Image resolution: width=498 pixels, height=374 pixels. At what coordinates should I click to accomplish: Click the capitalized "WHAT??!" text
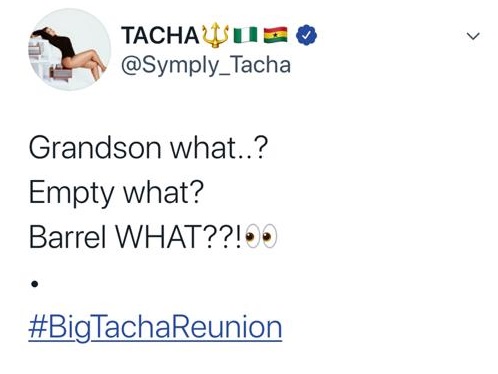(178, 237)
